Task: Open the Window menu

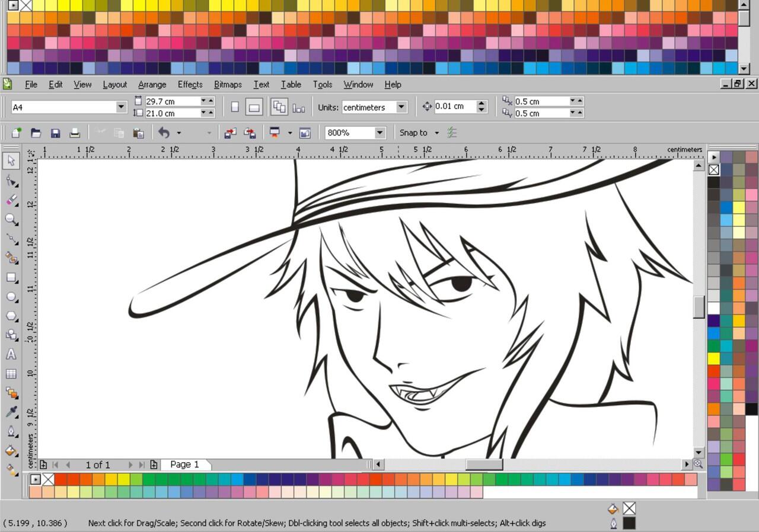Action: 358,84
